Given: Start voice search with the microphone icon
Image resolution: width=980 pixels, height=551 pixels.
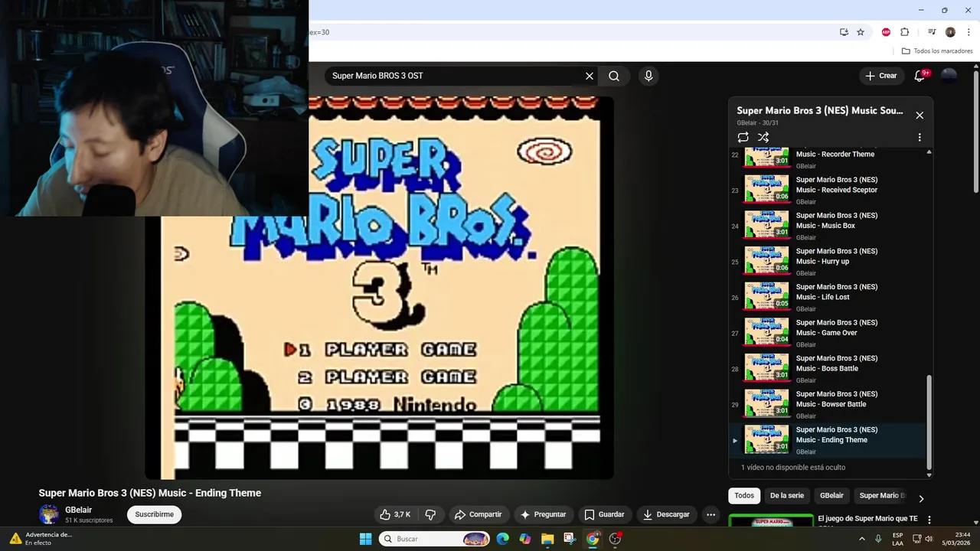Looking at the screenshot, I should (648, 76).
